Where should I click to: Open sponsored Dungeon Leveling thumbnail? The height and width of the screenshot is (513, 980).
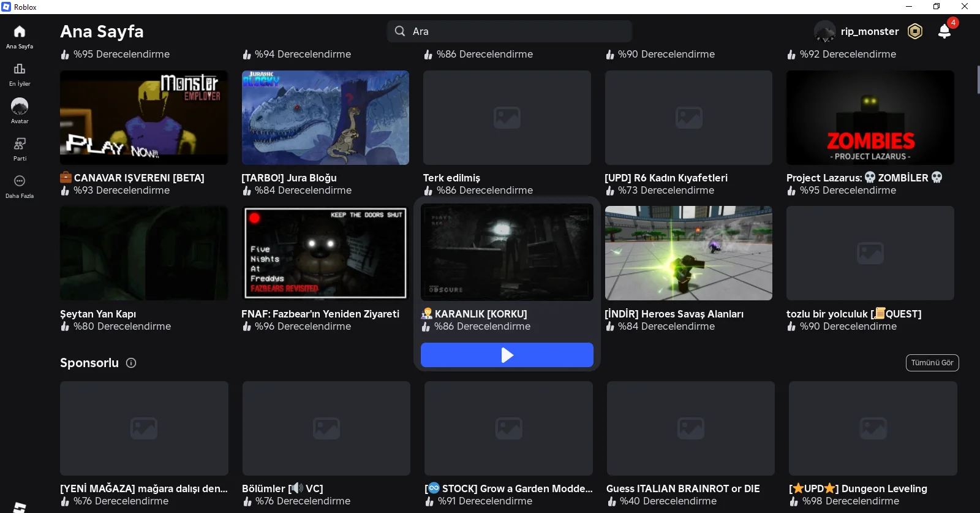tap(873, 428)
